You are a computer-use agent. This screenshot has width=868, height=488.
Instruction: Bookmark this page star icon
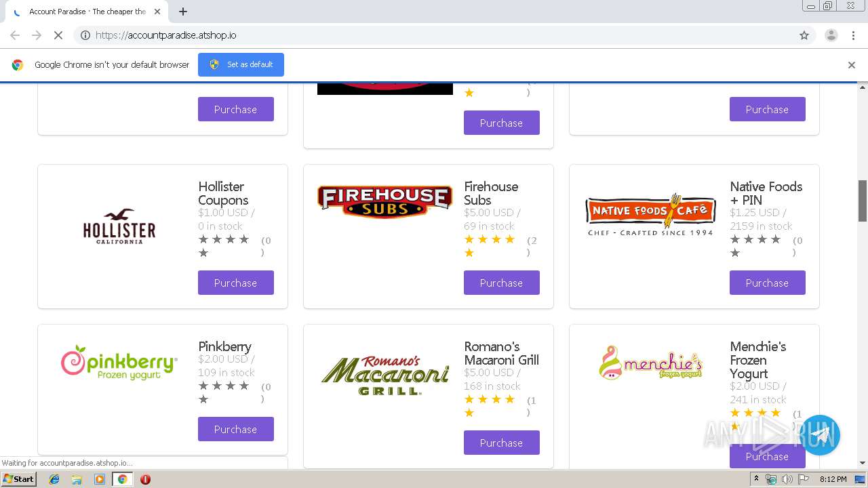point(804,35)
